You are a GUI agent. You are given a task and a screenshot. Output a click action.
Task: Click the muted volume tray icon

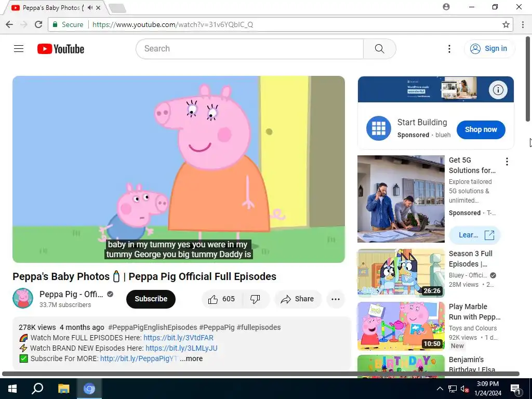464,389
